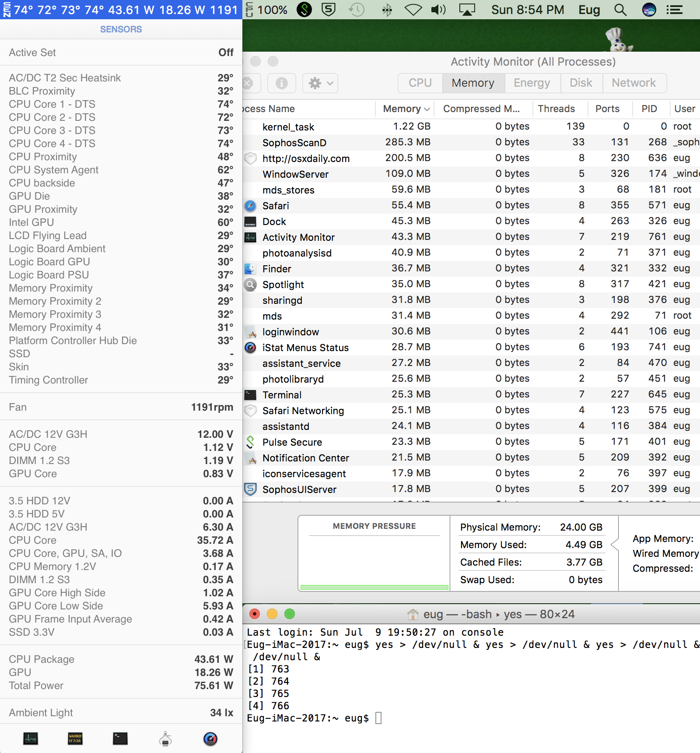
Task: Select the WindowServer process row
Action: 471,174
